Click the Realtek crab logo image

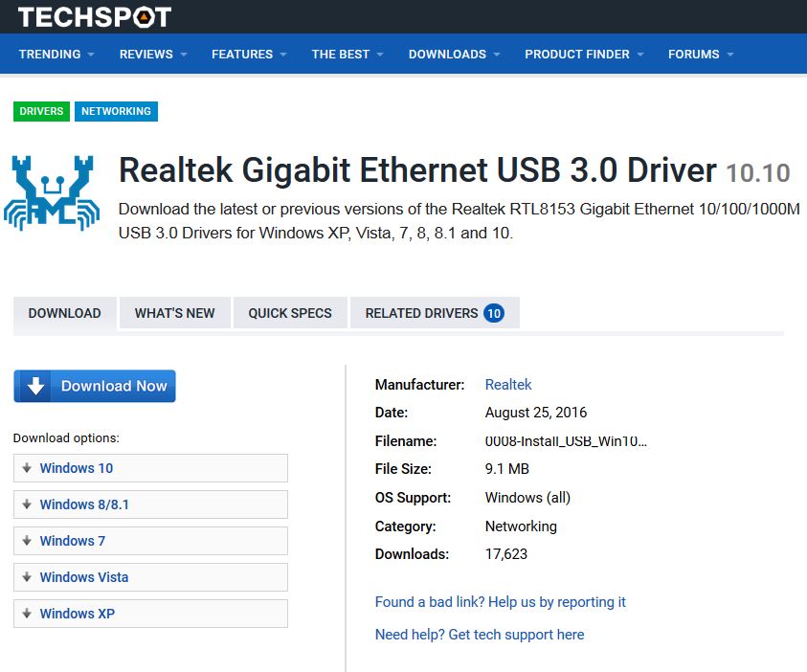[52, 189]
